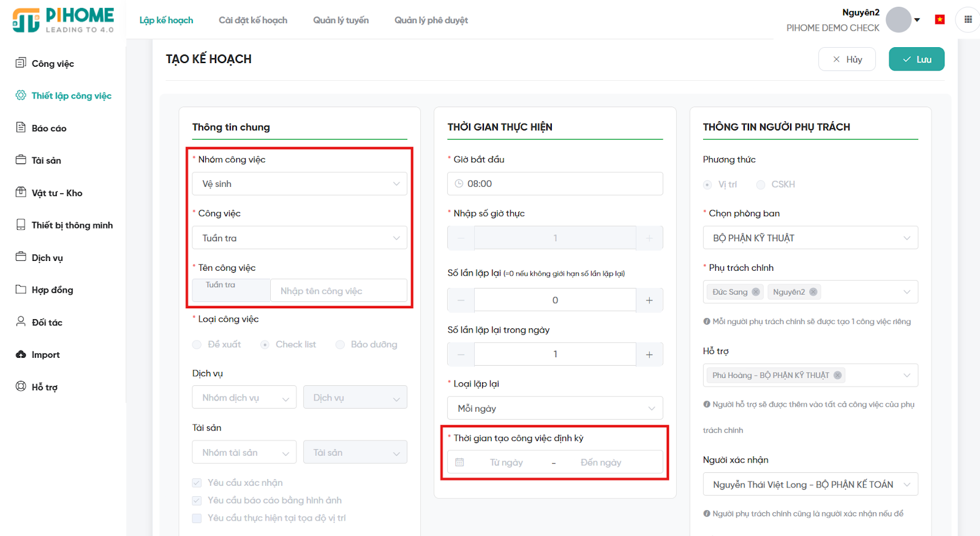Click the Nhập tên công việc field
This screenshot has height=536, width=980.
point(338,291)
